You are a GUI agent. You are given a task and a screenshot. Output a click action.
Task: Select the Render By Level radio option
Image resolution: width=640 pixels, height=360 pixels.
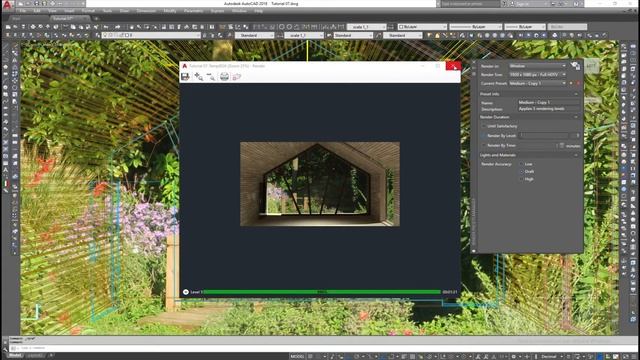(484, 136)
